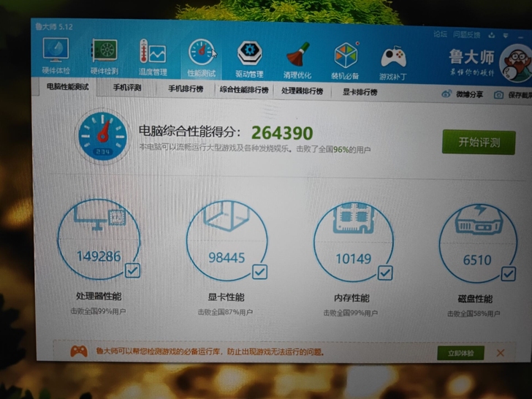
Task: Click the orange gamepad icon in notice bar
Action: tap(79, 351)
